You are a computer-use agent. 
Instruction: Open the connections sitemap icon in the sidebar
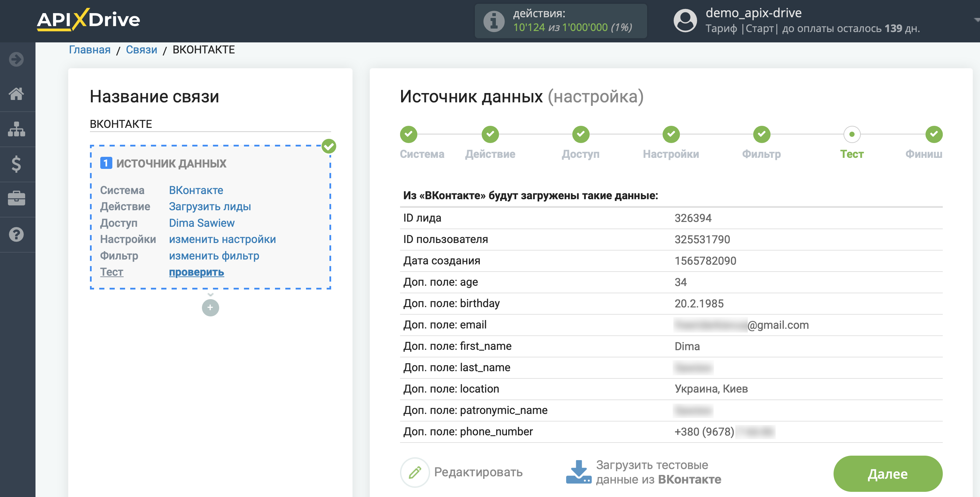click(x=16, y=129)
